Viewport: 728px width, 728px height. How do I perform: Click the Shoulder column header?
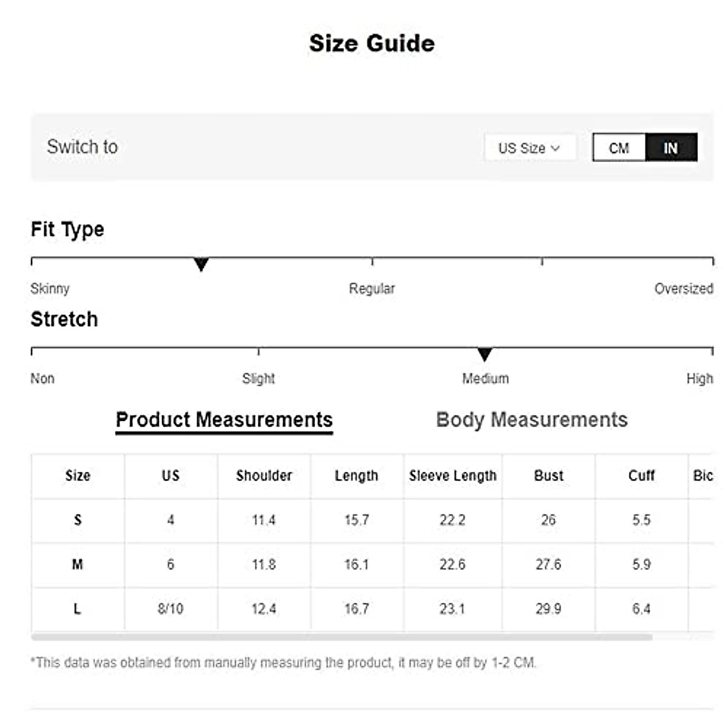click(264, 476)
